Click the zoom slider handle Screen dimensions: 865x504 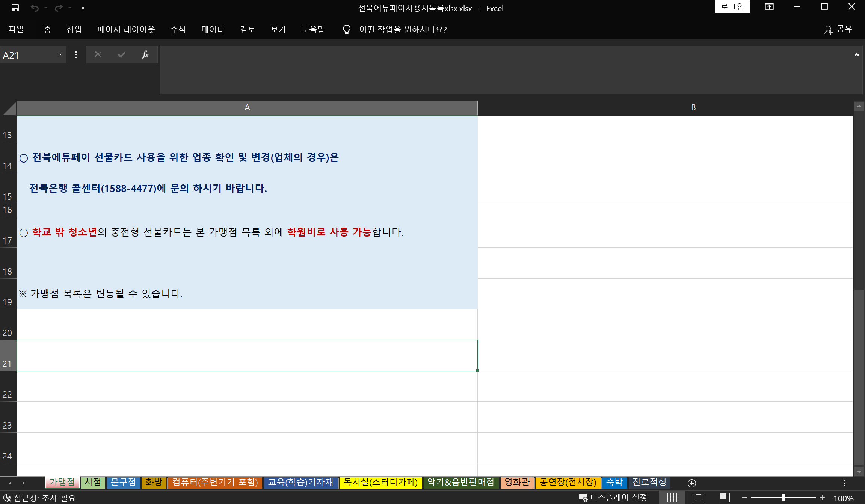point(783,498)
